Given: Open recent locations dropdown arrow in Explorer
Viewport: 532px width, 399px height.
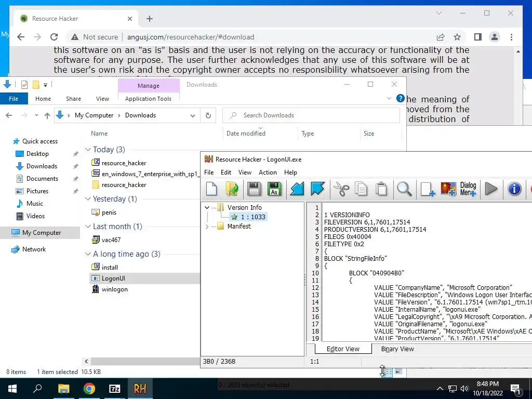Looking at the screenshot, I should click(x=36, y=115).
